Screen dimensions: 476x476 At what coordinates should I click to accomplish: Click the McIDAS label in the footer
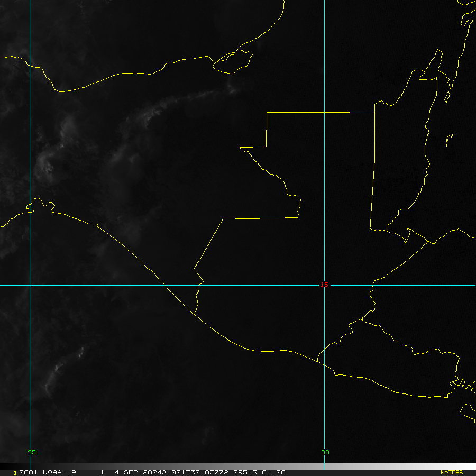(451, 472)
